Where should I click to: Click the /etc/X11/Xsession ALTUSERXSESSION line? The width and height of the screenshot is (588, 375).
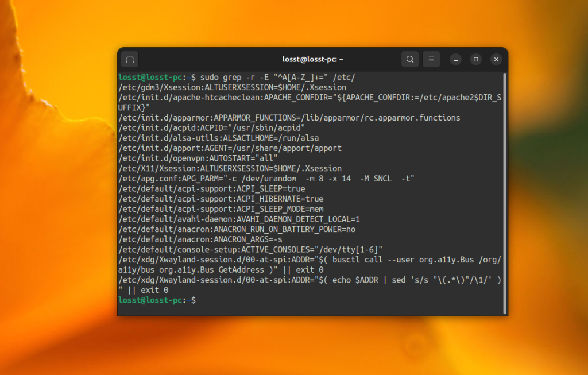click(230, 168)
